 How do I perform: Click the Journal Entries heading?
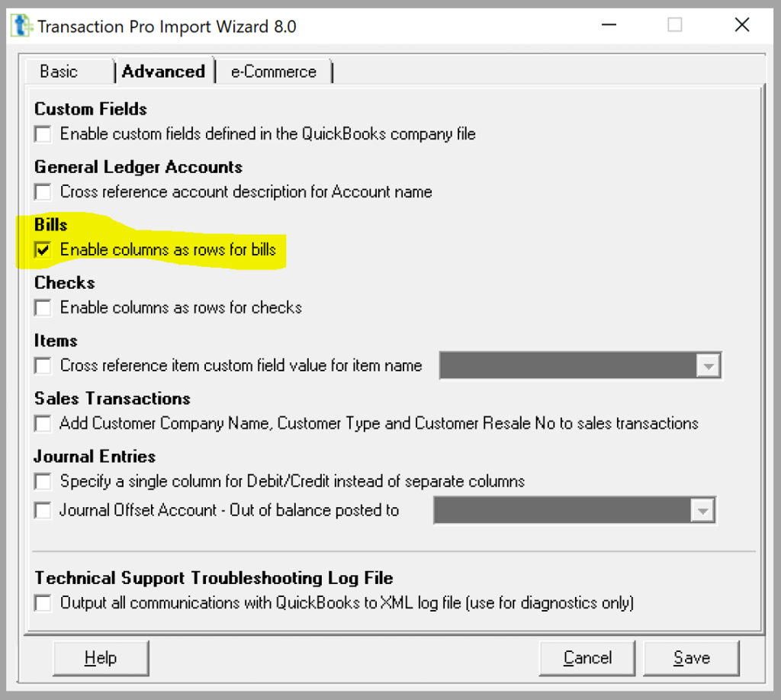(95, 456)
